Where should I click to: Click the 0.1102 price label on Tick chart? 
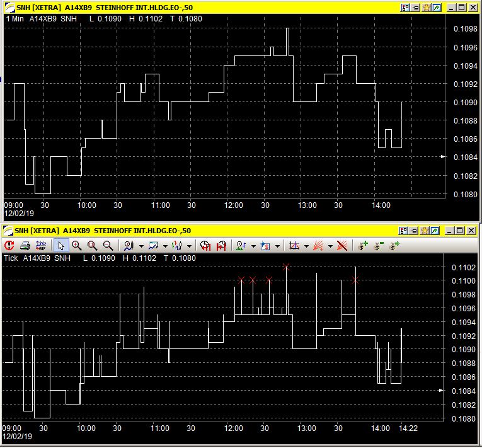(x=464, y=268)
